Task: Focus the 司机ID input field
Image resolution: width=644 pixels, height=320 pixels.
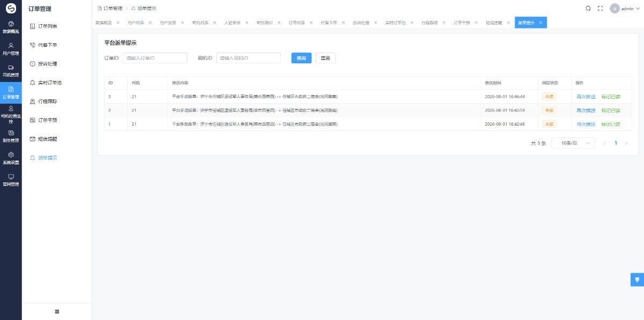Action: click(x=248, y=58)
